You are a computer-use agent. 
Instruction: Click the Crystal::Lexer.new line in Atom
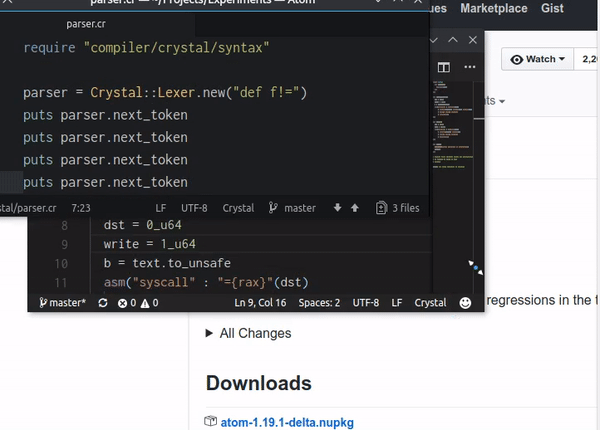click(165, 93)
